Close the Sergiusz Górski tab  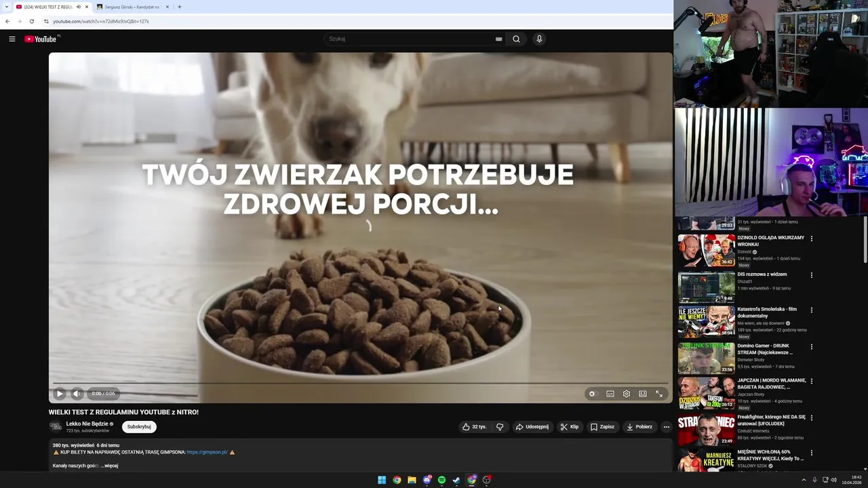(x=167, y=7)
